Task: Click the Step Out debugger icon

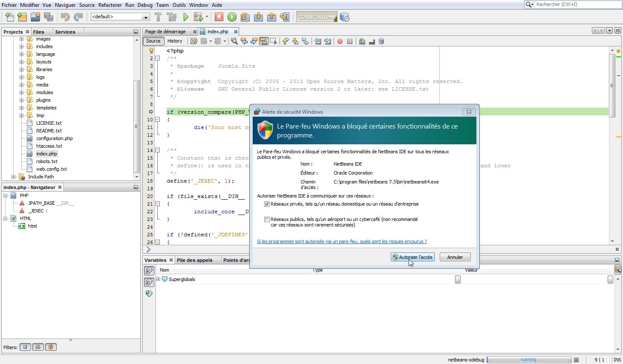Action: [x=271, y=17]
